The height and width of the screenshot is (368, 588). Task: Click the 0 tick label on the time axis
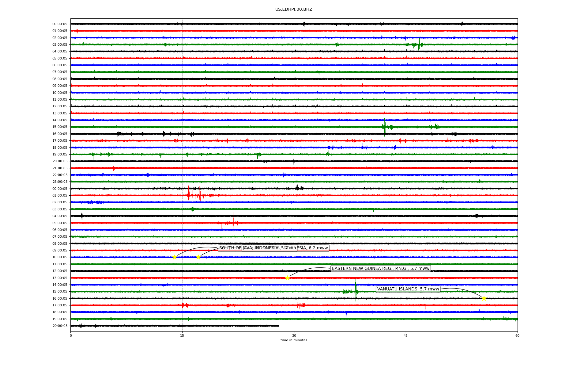[71, 335]
